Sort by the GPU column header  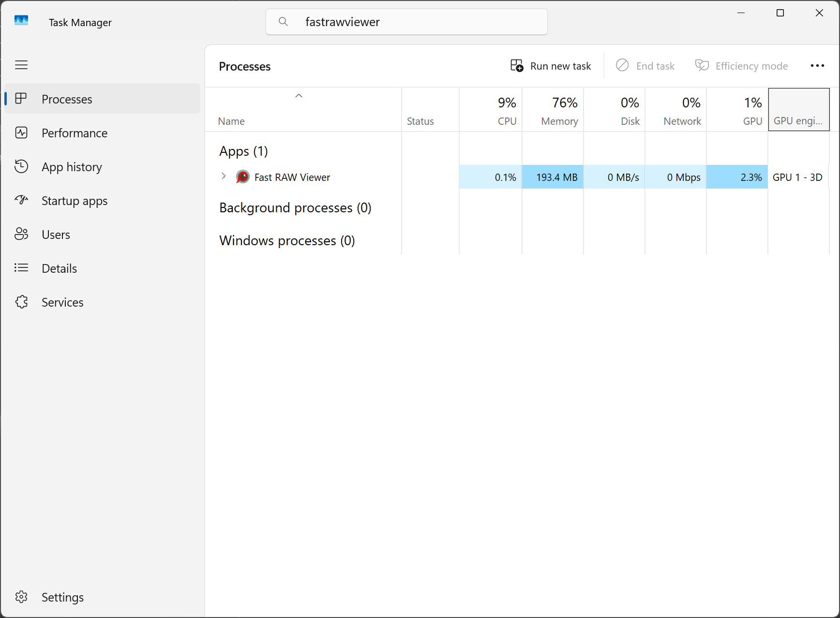737,110
